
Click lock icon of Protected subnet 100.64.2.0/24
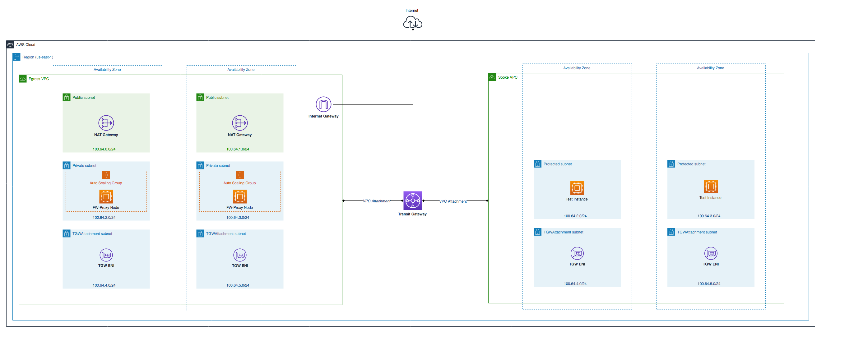click(537, 164)
